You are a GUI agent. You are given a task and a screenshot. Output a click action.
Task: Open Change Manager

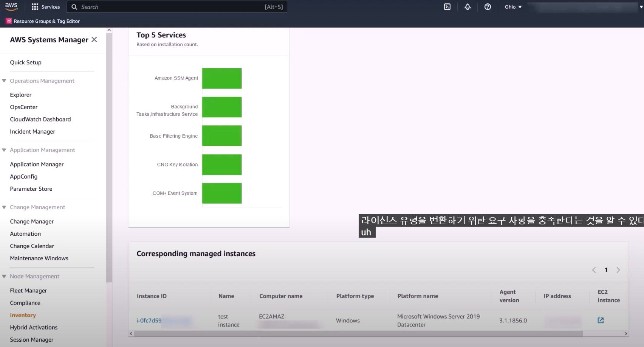coord(32,221)
